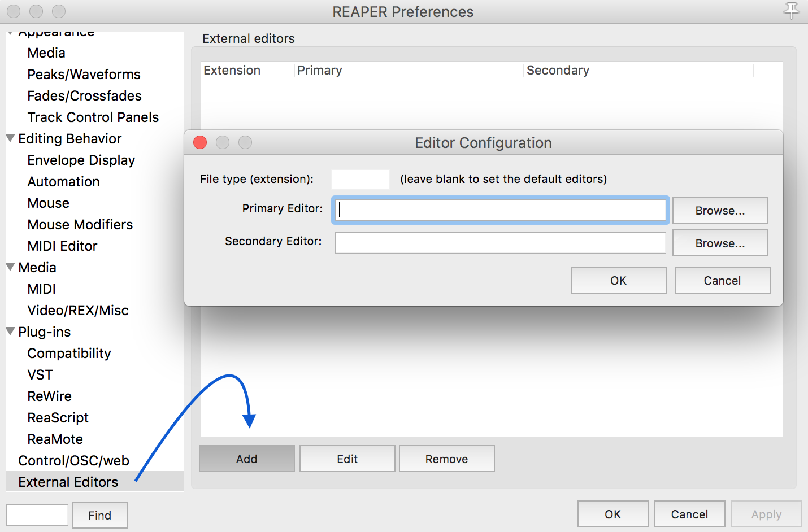This screenshot has width=808, height=532.
Task: Close the Editor Configuration dialog
Action: click(200, 142)
